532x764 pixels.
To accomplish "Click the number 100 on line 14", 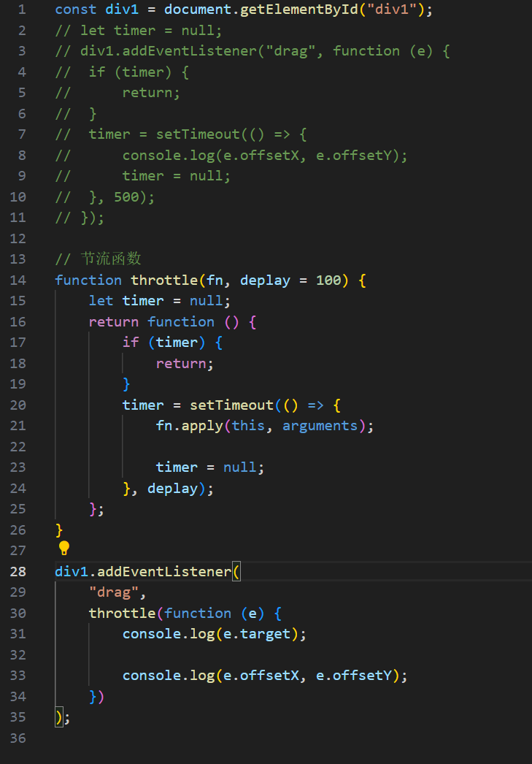I will [328, 280].
